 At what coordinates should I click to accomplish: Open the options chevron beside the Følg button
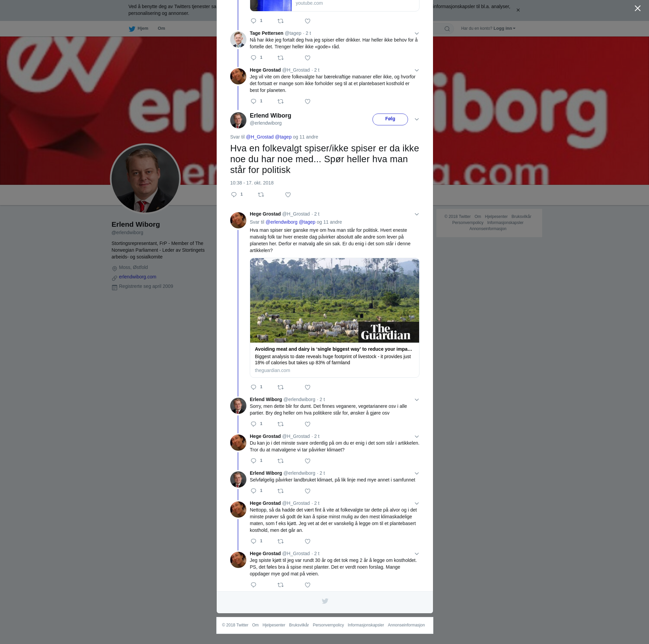[417, 119]
